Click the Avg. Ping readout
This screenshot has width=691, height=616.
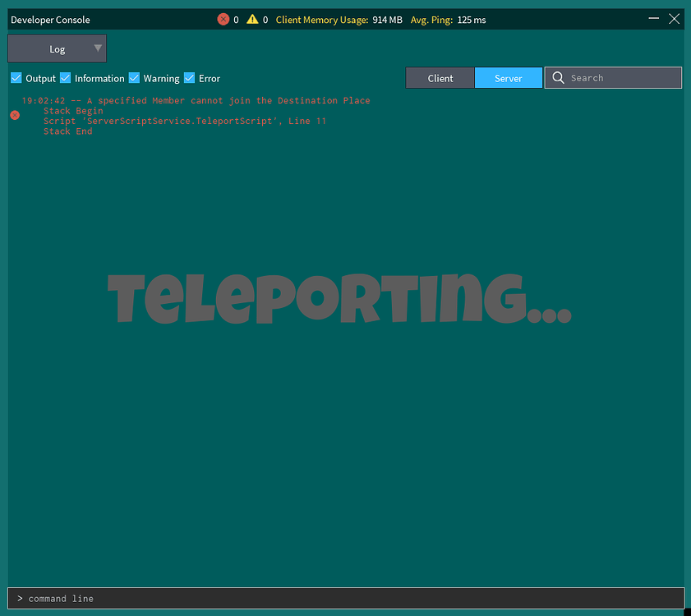point(448,20)
